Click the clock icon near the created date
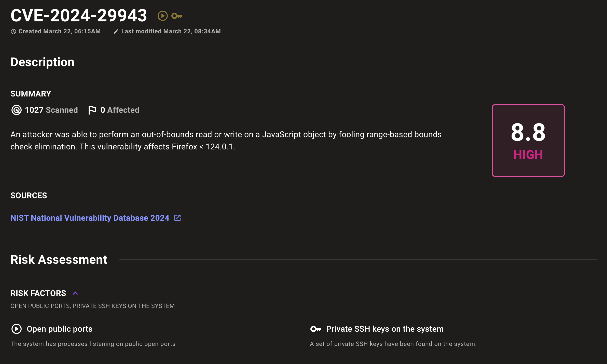 [x=13, y=31]
